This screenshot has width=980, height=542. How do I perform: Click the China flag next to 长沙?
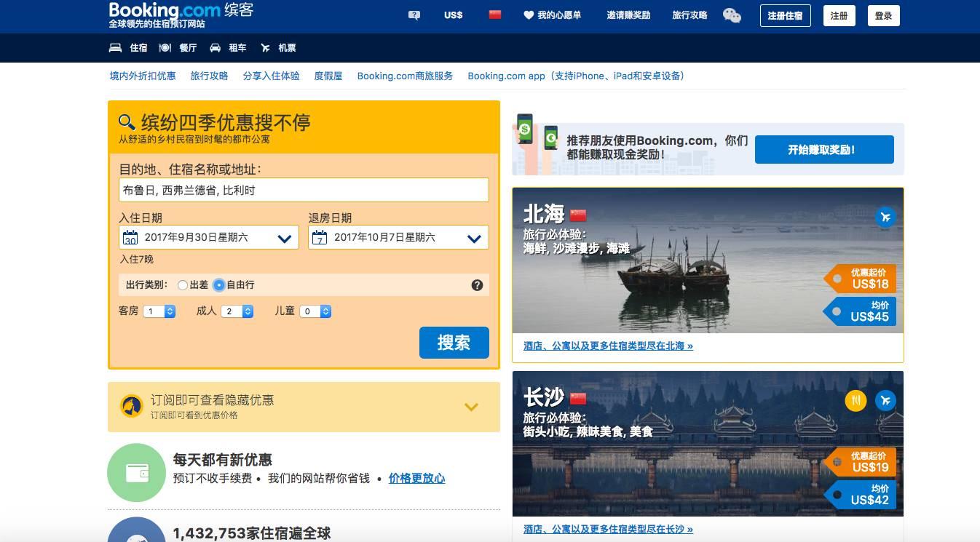(578, 399)
